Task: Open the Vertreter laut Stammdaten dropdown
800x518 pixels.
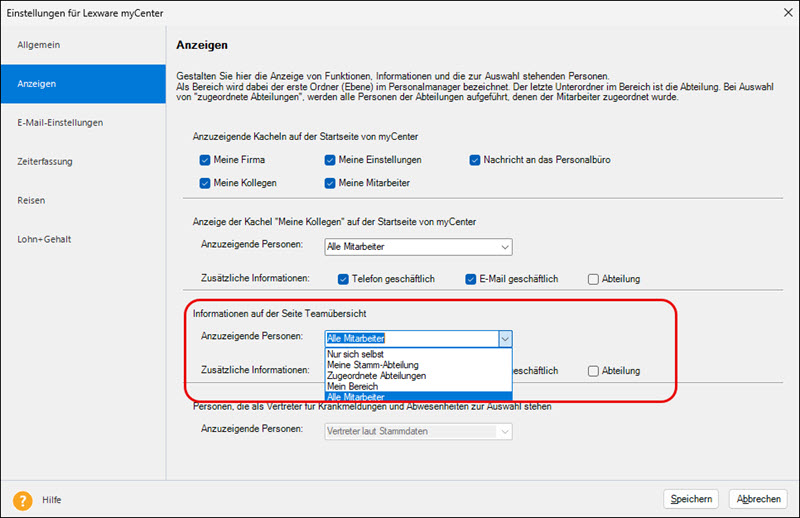Action: coord(418,431)
